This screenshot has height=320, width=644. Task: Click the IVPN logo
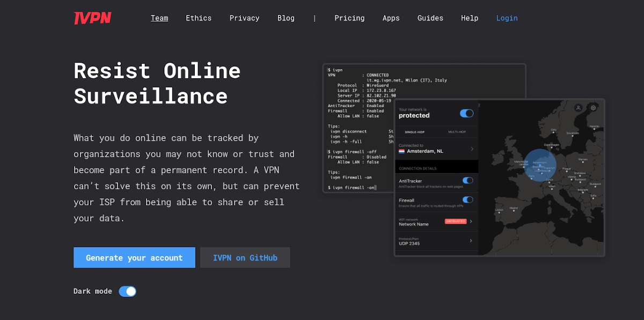[92, 18]
